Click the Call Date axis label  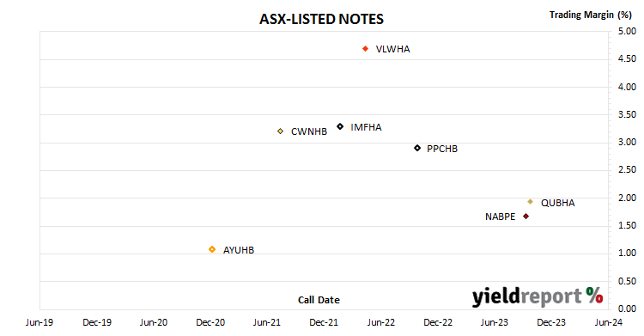click(319, 300)
